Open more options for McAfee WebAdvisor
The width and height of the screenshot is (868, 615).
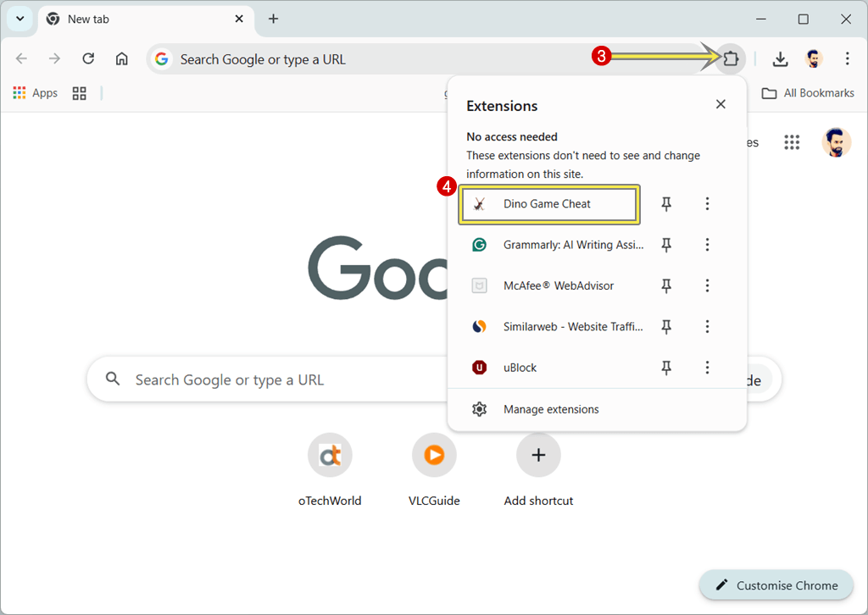pos(707,285)
